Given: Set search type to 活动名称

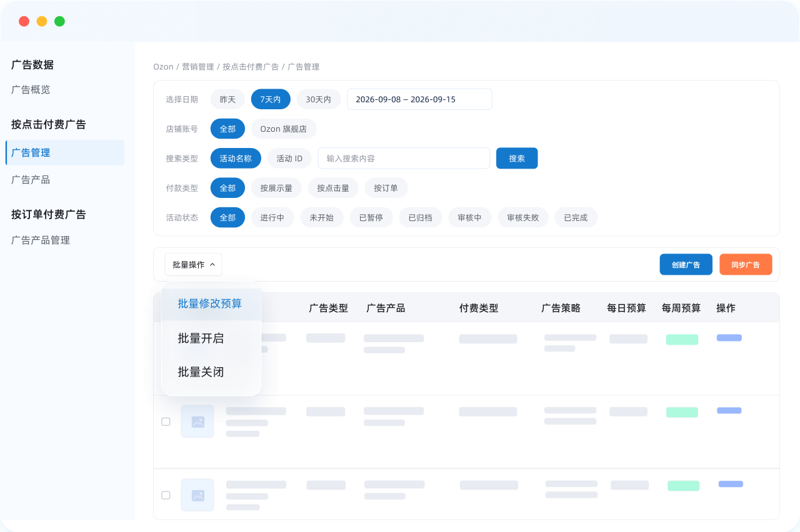Looking at the screenshot, I should point(236,159).
